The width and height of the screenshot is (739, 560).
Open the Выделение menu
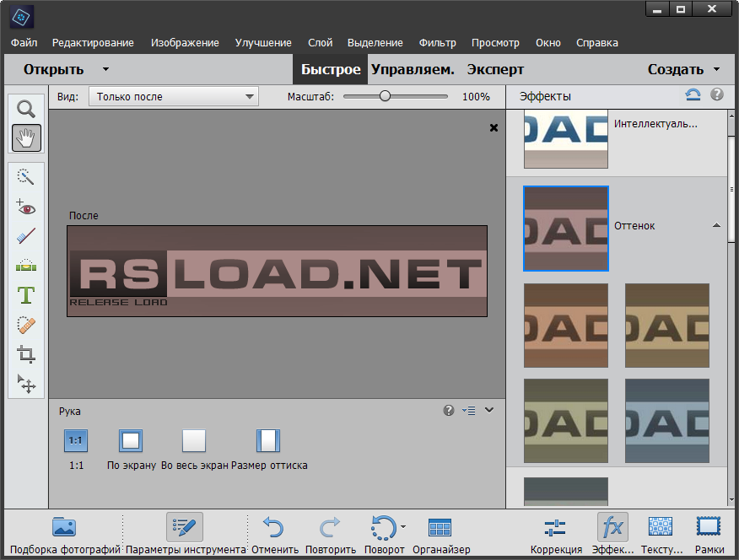tap(375, 43)
